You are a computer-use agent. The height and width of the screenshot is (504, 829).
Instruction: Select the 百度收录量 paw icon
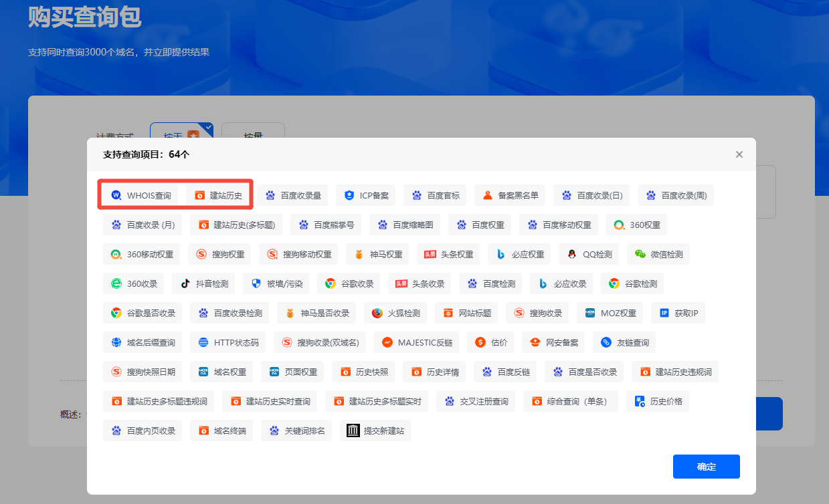pyautogui.click(x=270, y=195)
